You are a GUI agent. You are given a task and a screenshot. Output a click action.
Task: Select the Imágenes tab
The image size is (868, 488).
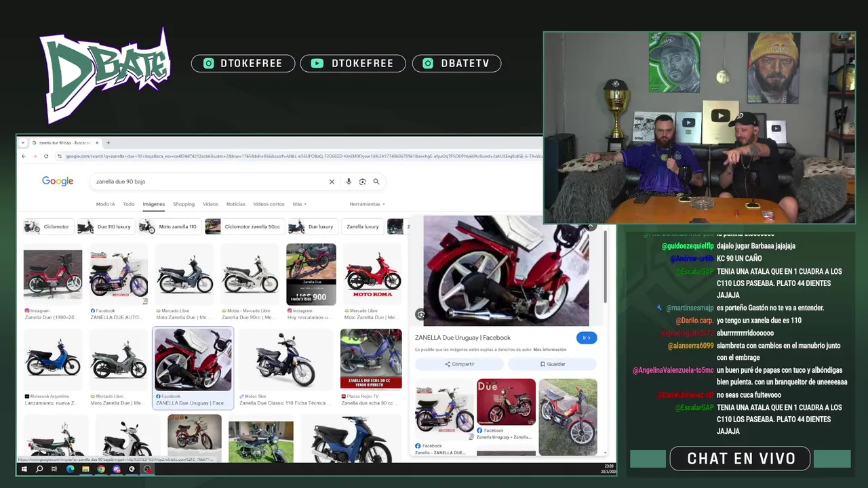pyautogui.click(x=153, y=204)
